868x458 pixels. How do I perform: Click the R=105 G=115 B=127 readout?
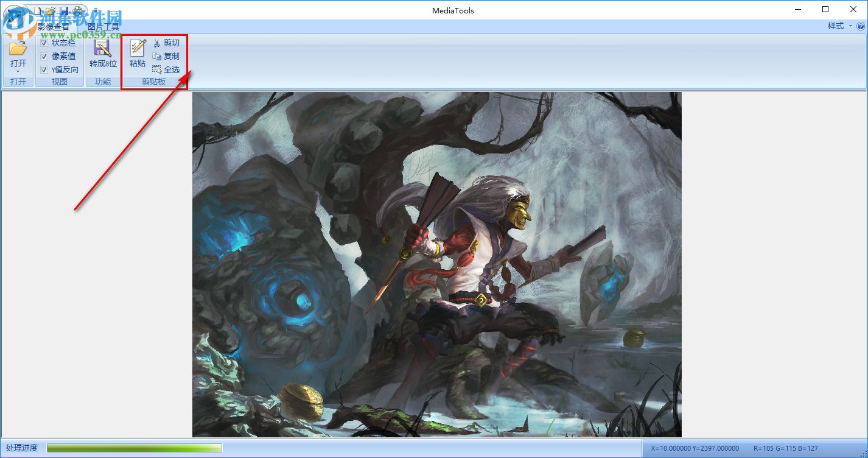tap(786, 448)
